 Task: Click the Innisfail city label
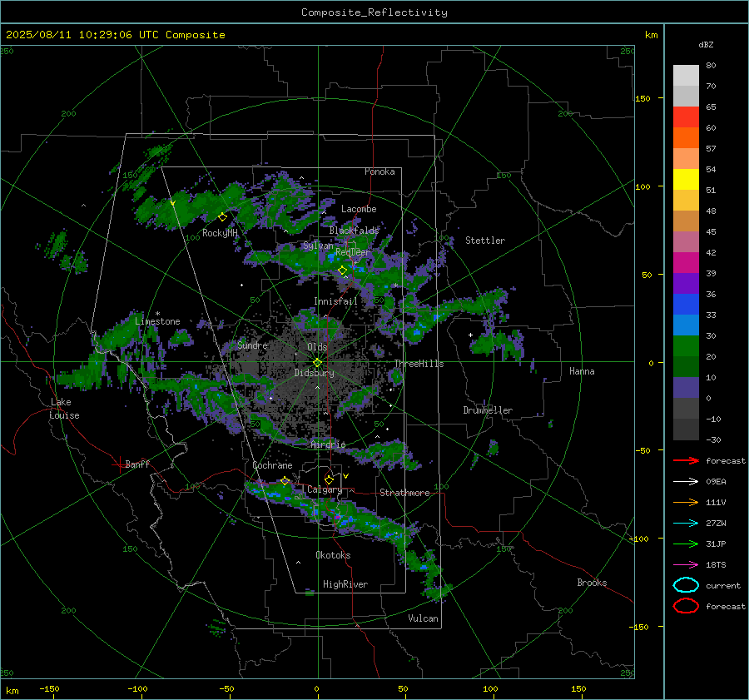click(x=335, y=301)
